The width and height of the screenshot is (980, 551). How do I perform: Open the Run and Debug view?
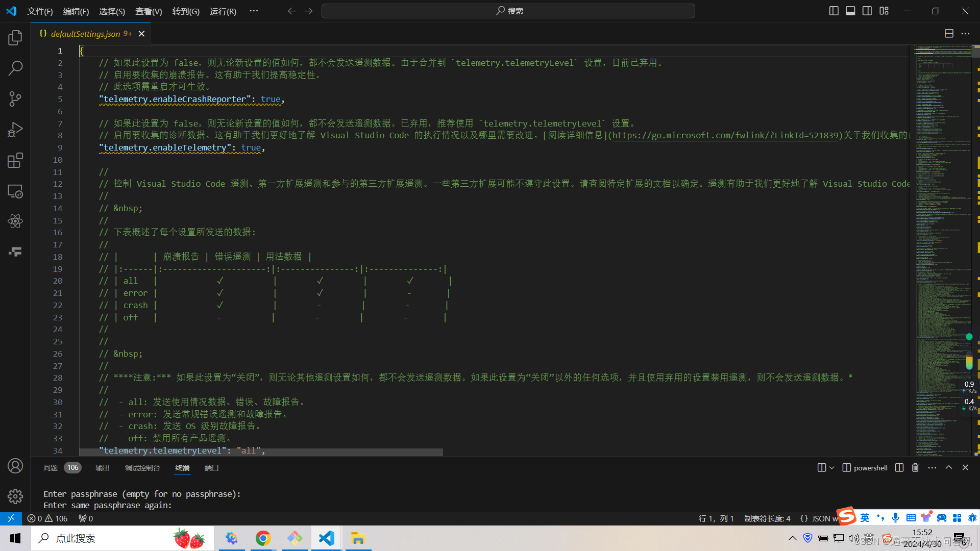pos(15,130)
